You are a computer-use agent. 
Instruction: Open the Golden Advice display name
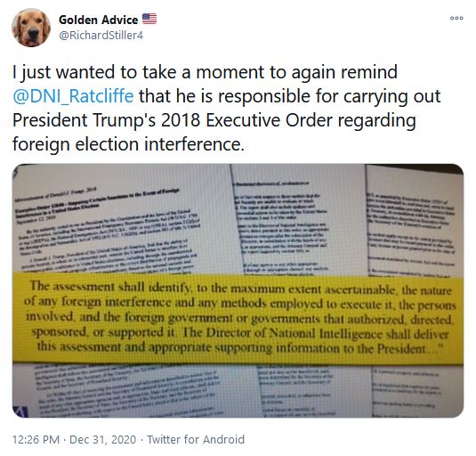point(98,20)
